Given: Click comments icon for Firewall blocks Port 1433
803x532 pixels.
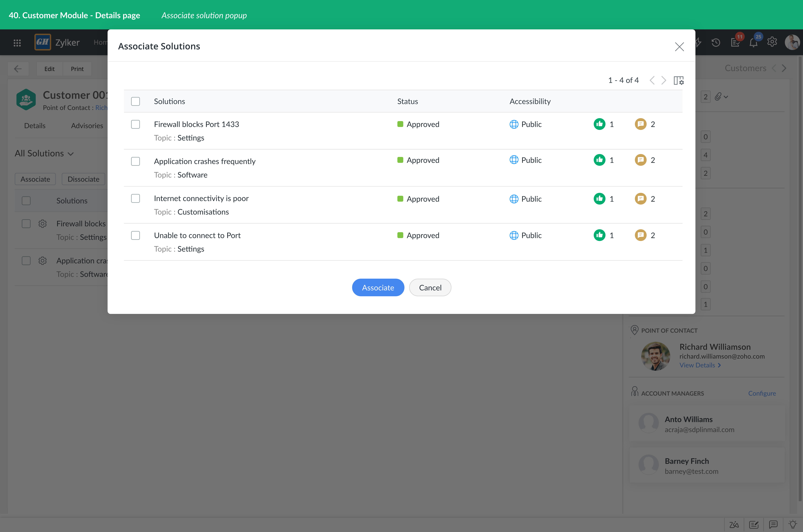Looking at the screenshot, I should (640, 124).
